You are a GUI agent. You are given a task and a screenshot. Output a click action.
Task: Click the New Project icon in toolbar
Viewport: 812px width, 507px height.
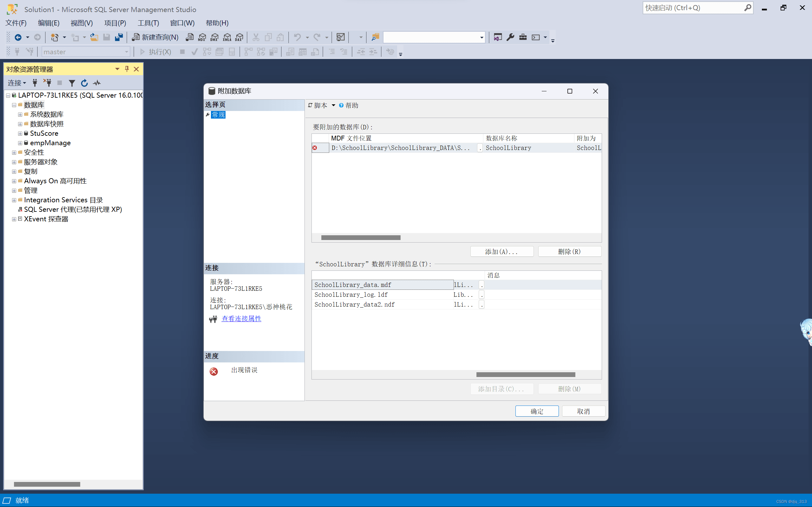54,37
